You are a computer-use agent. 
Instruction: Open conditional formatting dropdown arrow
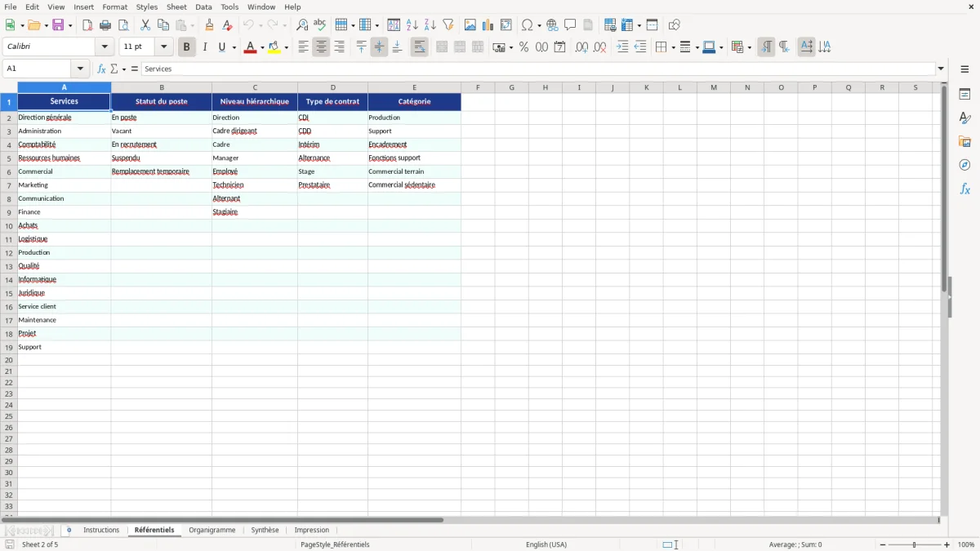click(749, 47)
